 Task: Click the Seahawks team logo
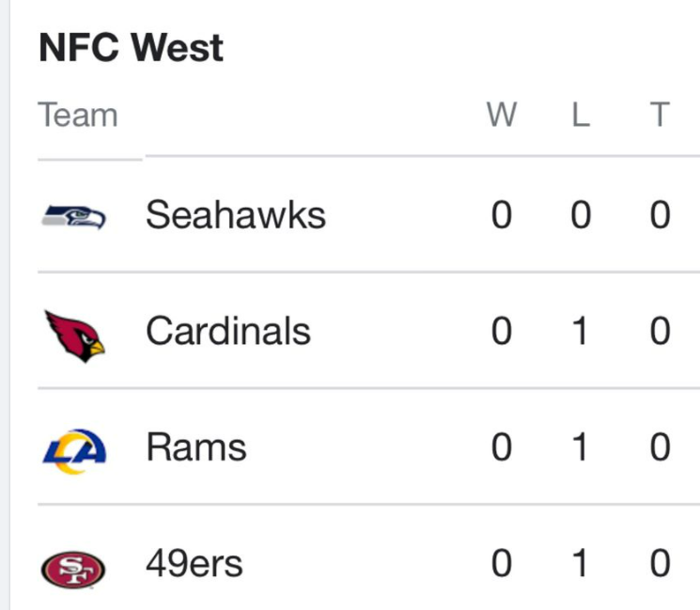[x=74, y=217]
